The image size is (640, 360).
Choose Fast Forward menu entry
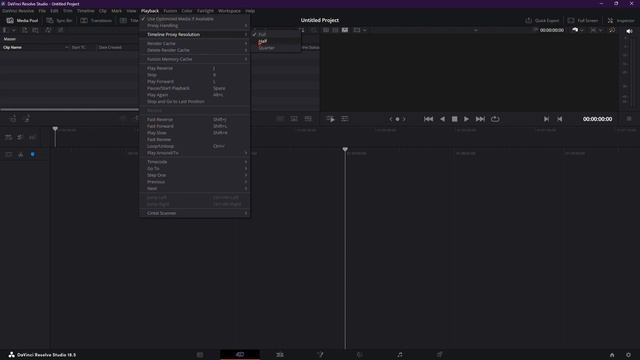coord(195,126)
